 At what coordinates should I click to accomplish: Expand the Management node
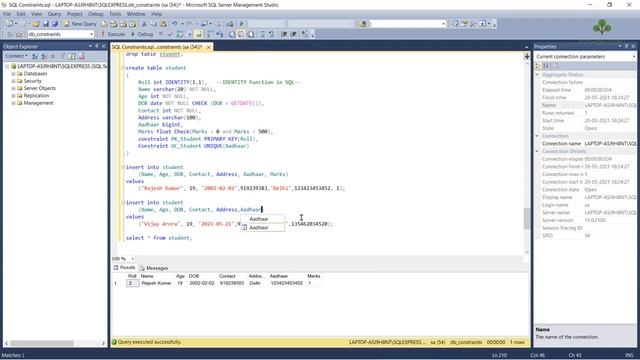tap(13, 103)
